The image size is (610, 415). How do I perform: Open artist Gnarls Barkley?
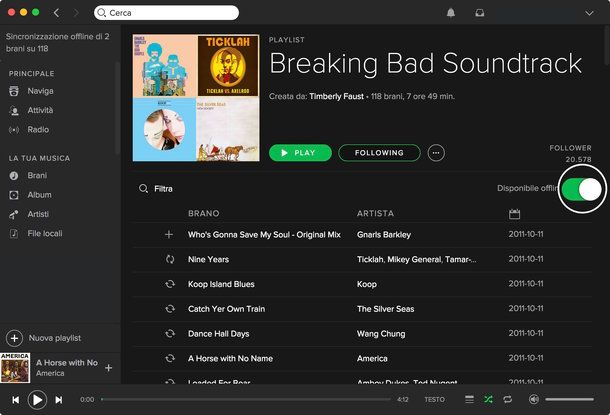(x=384, y=235)
